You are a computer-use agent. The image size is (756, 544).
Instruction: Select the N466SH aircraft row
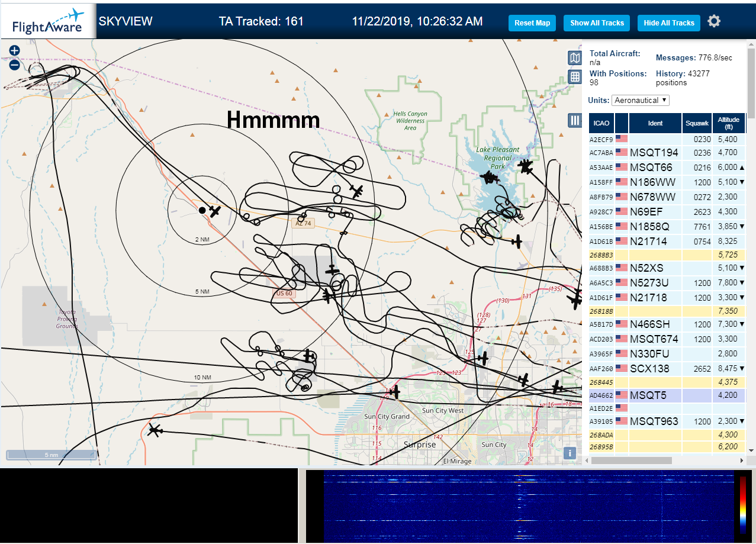pyautogui.click(x=667, y=324)
